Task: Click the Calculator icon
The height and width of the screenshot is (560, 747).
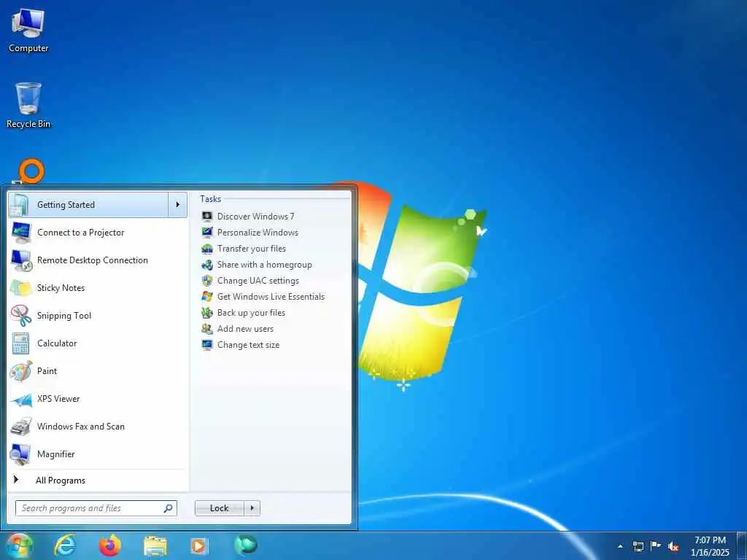Action: point(21,343)
